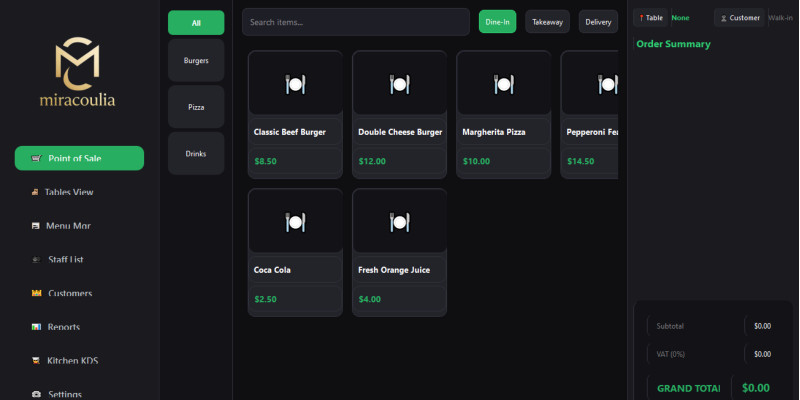This screenshot has height=400, width=800.
Task: Open the Customer selector
Action: pyautogui.click(x=739, y=18)
